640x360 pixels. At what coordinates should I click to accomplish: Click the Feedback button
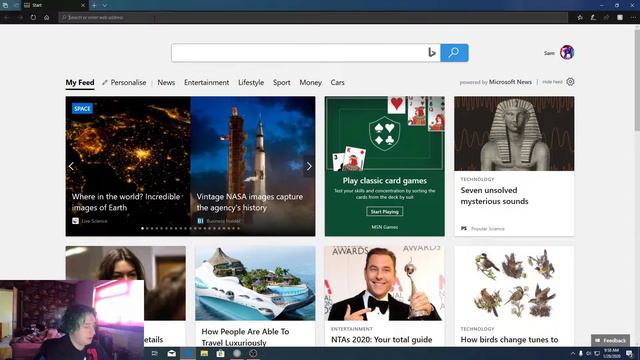[610, 340]
